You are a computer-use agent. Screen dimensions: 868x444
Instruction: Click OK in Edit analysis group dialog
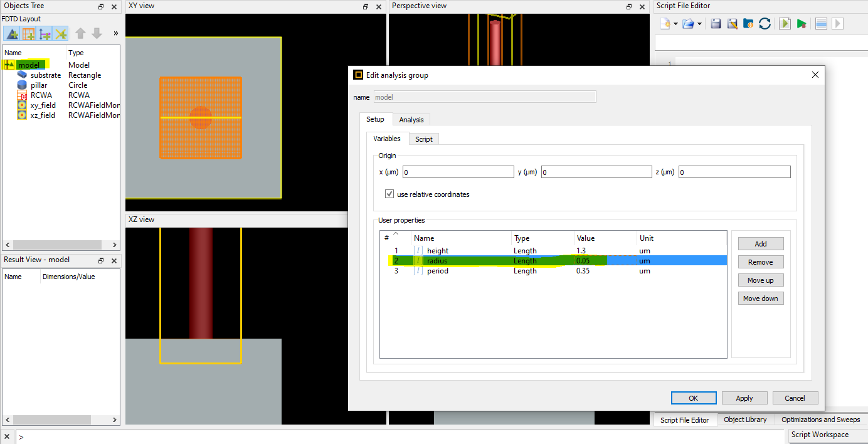click(693, 398)
